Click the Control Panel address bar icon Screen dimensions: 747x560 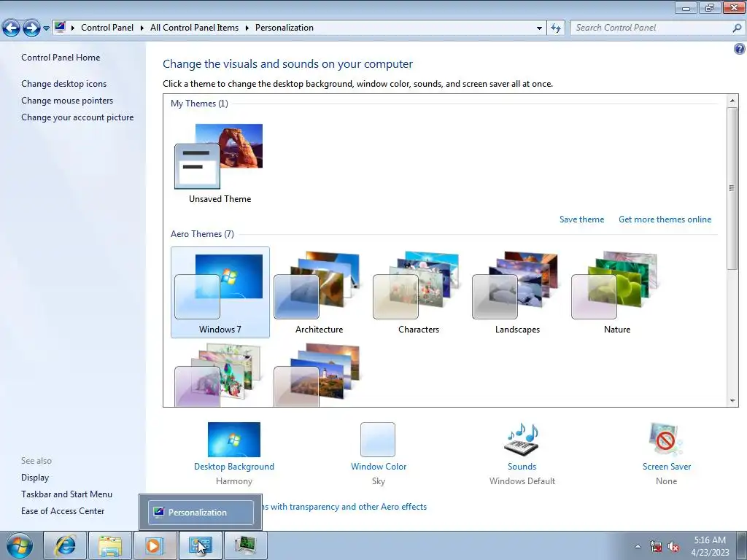tap(60, 27)
